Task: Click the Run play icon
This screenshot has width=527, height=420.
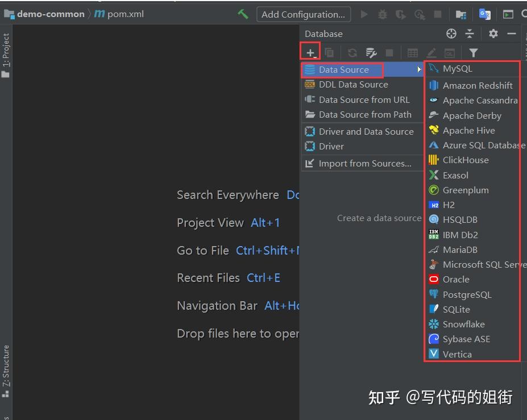Action: pyautogui.click(x=364, y=14)
